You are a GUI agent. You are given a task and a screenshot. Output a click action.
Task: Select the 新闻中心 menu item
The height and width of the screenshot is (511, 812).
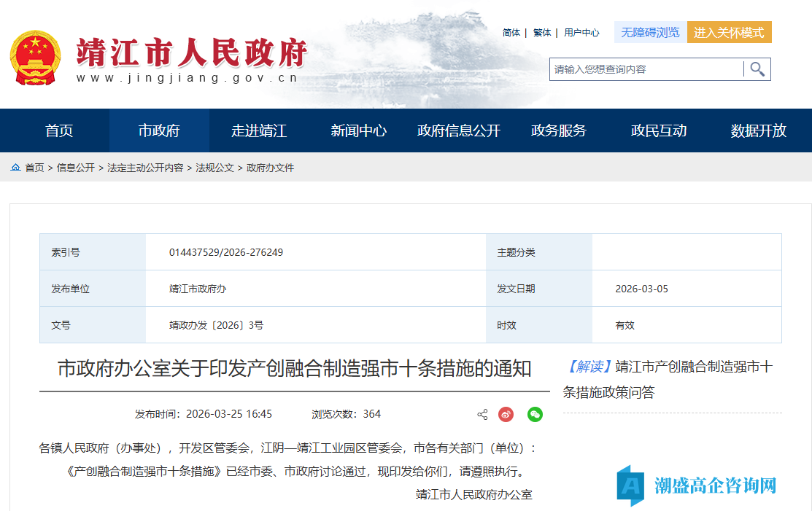(x=356, y=130)
